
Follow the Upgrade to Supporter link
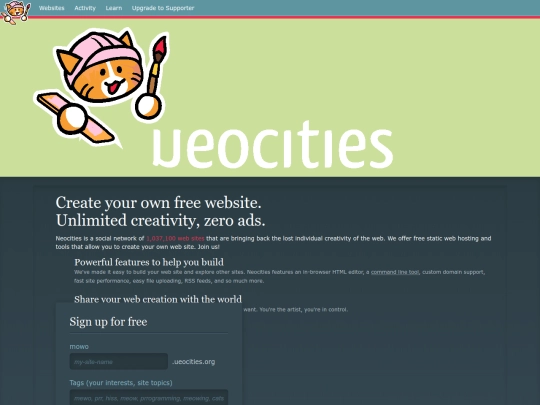point(163,8)
